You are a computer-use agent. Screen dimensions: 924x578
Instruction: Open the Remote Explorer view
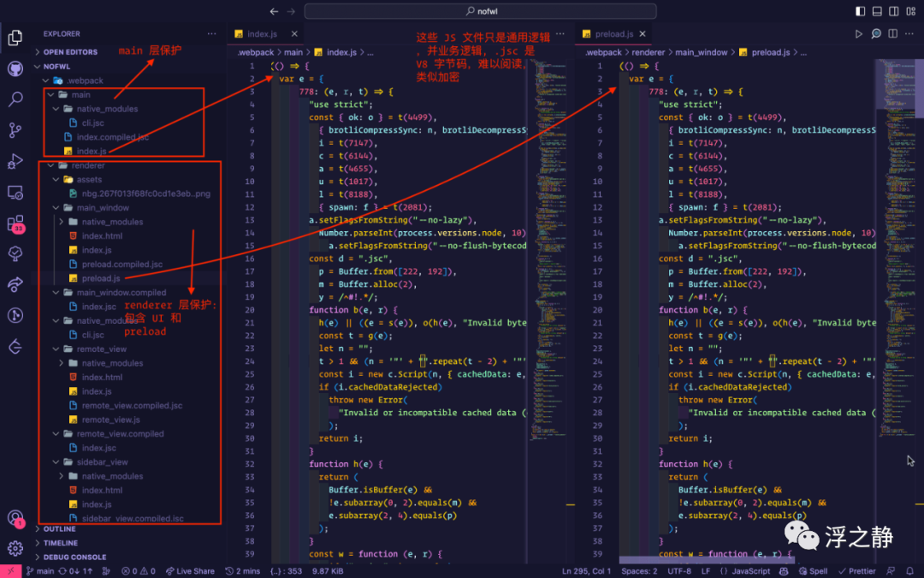(15, 193)
